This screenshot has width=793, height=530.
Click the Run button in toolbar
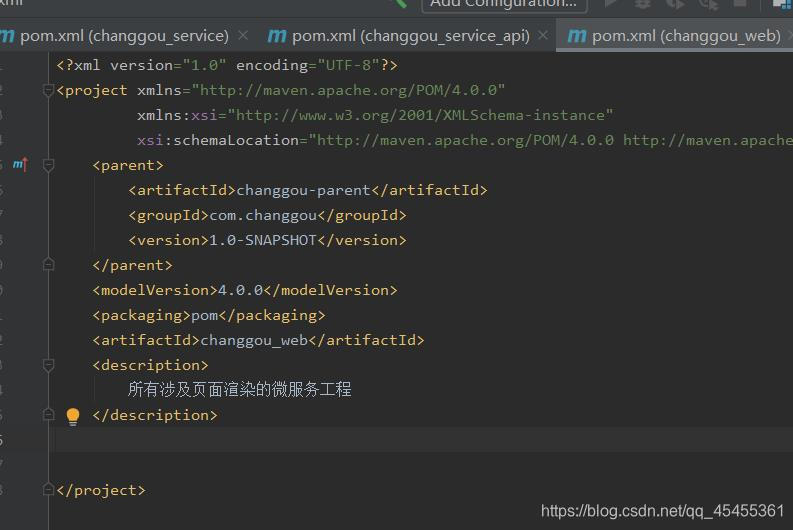[x=611, y=4]
